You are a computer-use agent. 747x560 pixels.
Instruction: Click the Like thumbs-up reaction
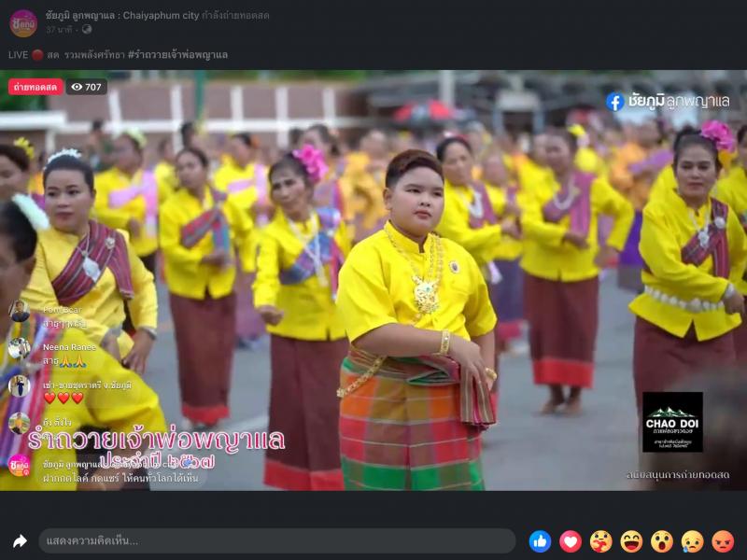[x=540, y=541]
